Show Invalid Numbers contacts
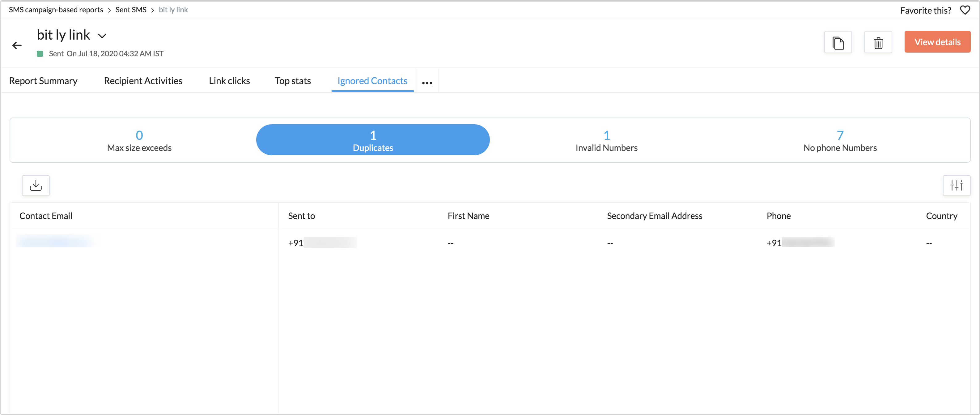980x415 pixels. (606, 140)
